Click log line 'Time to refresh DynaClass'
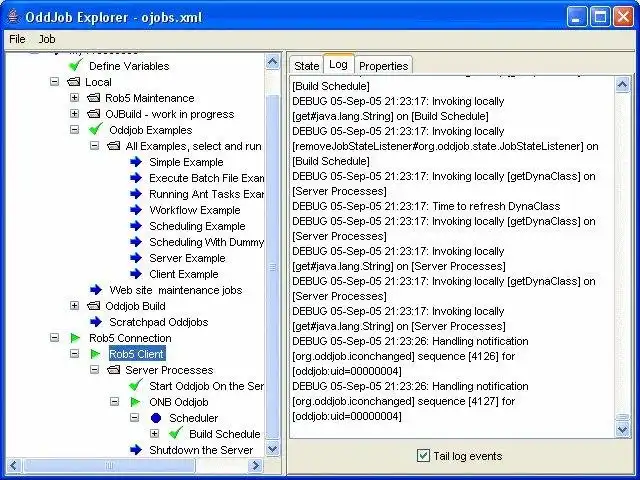640x480 pixels. tap(496, 206)
